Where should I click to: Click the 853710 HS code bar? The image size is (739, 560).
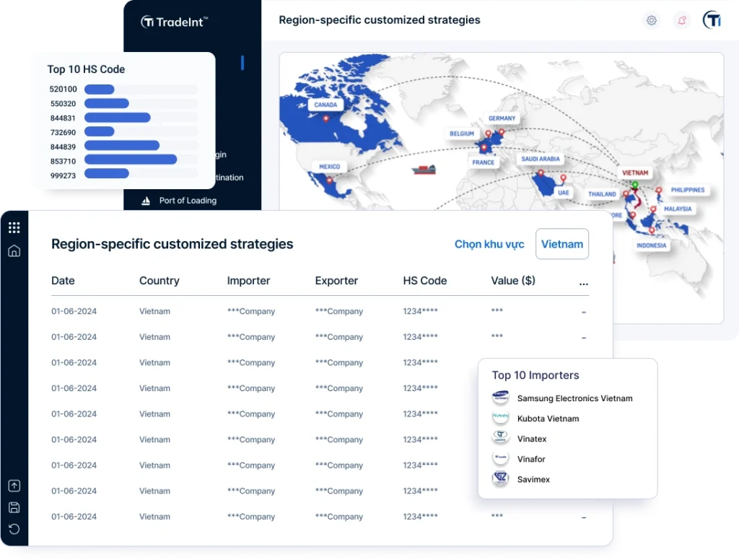click(x=131, y=159)
